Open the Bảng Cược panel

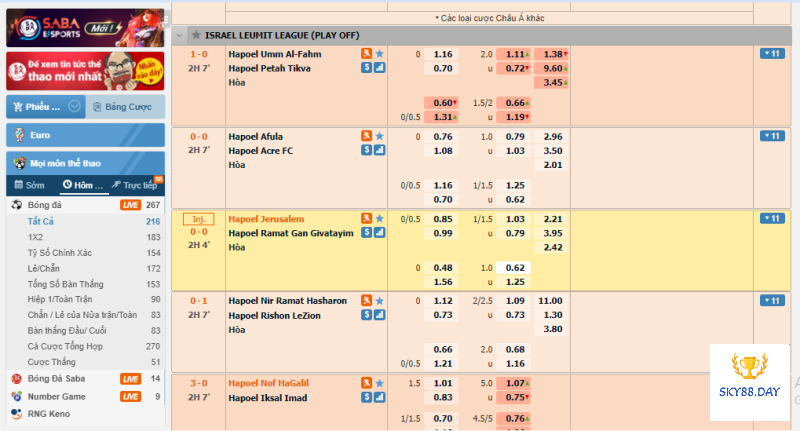[123, 106]
